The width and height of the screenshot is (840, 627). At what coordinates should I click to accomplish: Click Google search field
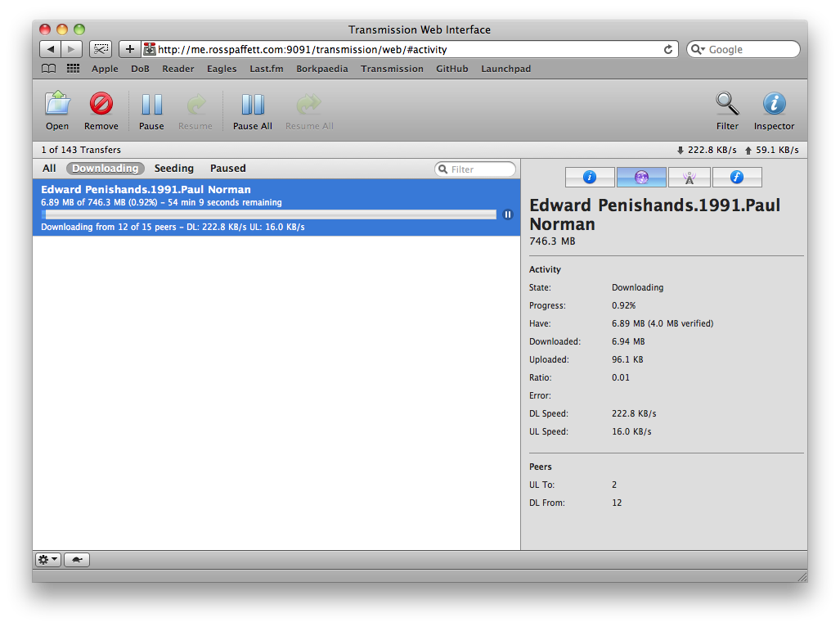(x=743, y=49)
